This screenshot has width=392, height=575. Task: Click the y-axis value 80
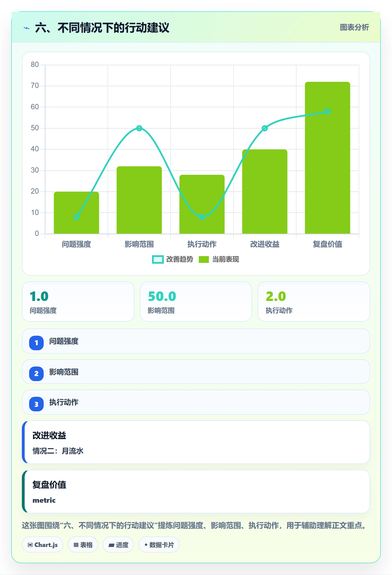pos(35,65)
